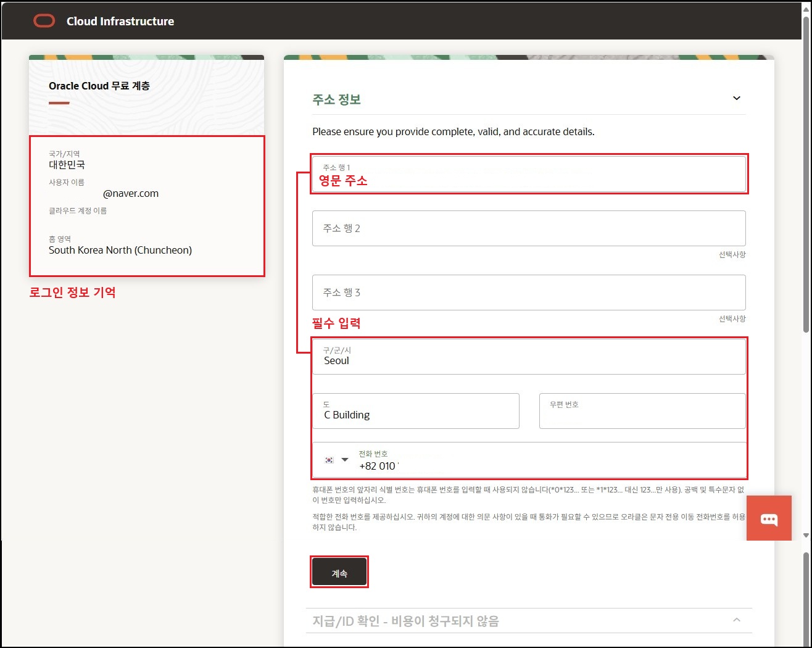Select the 대한민국 country value text
812x648 pixels.
(67, 165)
